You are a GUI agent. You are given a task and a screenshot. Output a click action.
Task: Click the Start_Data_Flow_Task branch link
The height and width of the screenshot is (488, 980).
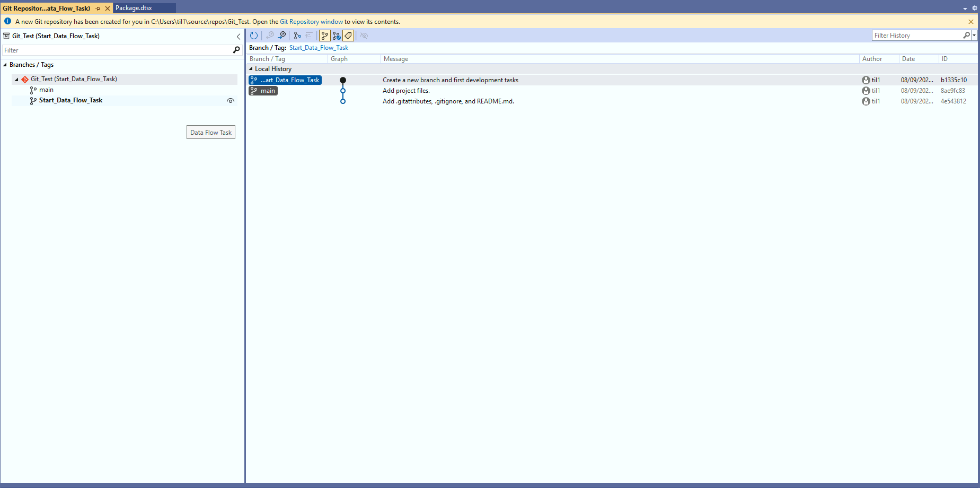319,48
